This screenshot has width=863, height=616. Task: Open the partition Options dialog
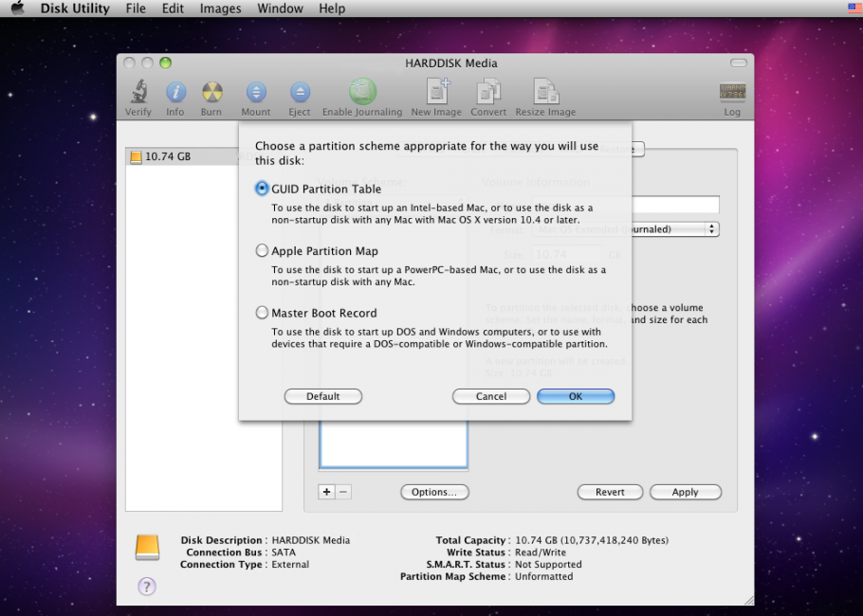click(434, 492)
